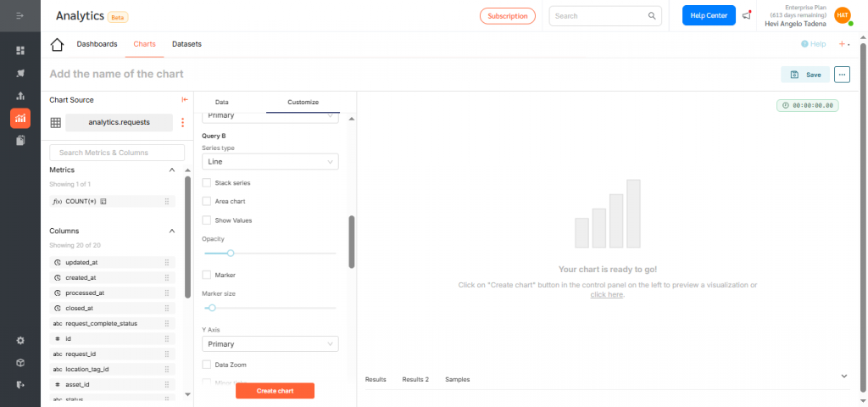
Task: Click the active charts icon in sidebar
Action: [x=20, y=118]
